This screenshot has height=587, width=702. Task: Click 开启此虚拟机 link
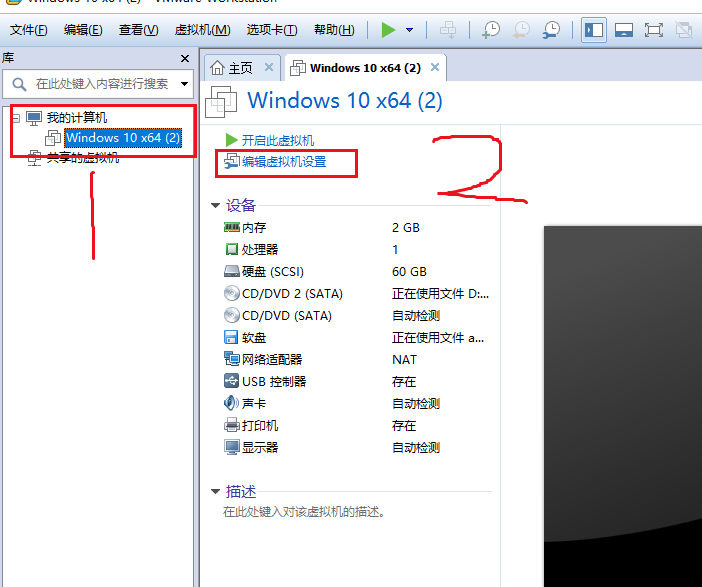278,141
